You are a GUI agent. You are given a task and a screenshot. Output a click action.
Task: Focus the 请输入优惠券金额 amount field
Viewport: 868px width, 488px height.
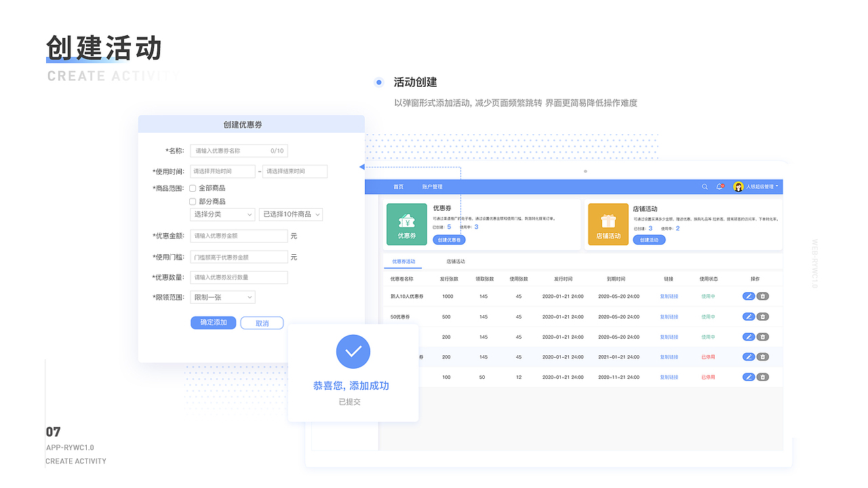coord(239,236)
